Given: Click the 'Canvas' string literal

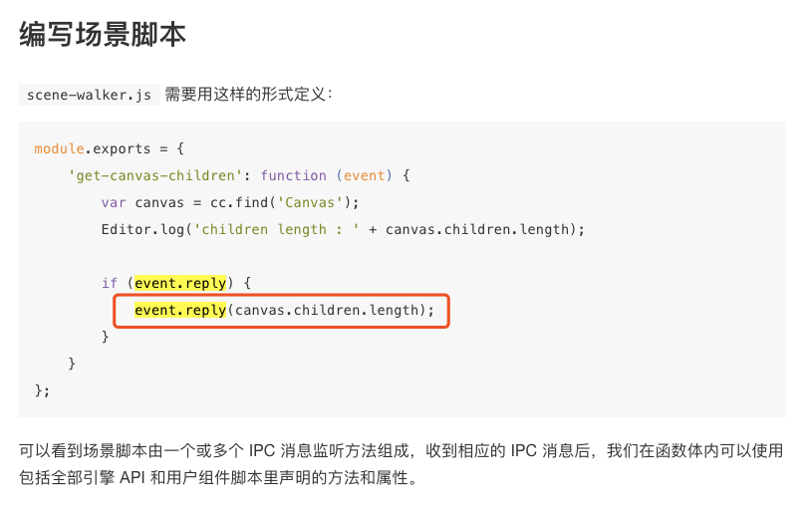Looking at the screenshot, I should (310, 202).
